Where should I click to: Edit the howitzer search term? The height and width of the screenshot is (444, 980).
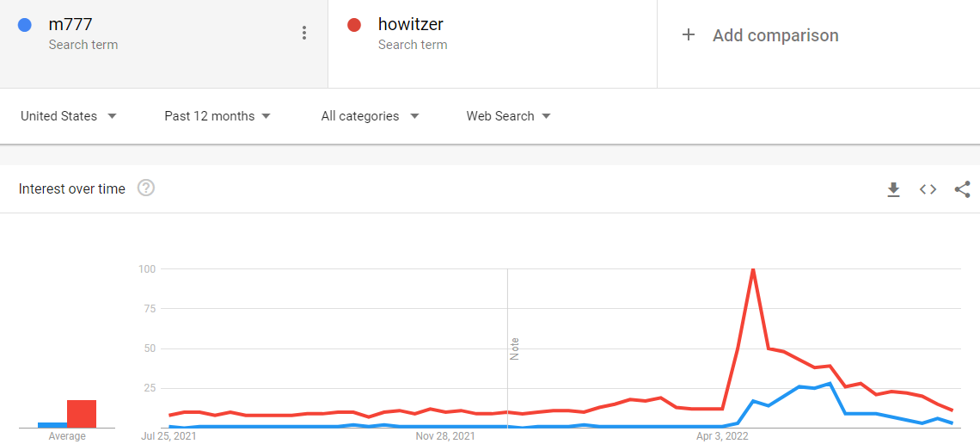click(x=411, y=25)
